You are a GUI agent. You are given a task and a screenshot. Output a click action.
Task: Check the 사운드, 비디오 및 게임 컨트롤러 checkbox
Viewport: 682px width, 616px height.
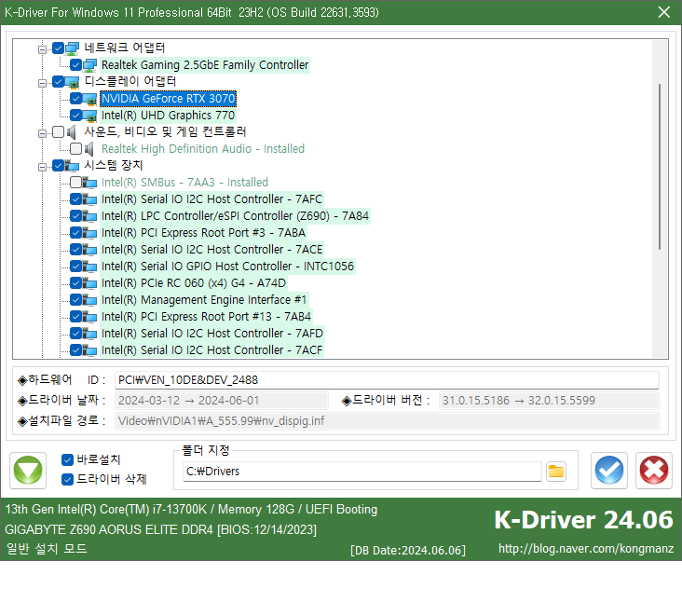(58, 131)
